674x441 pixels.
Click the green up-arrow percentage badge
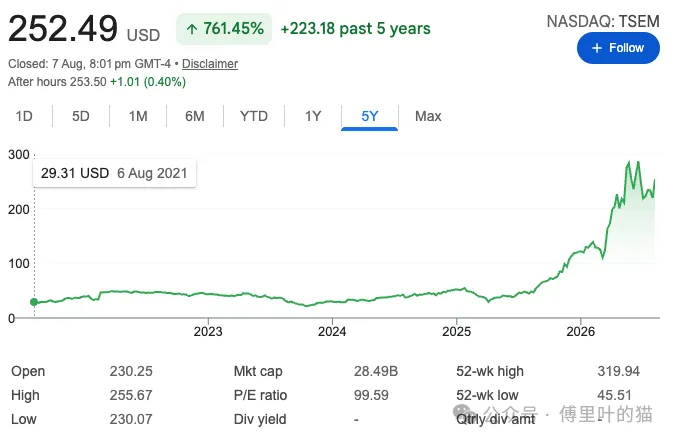[x=224, y=29]
